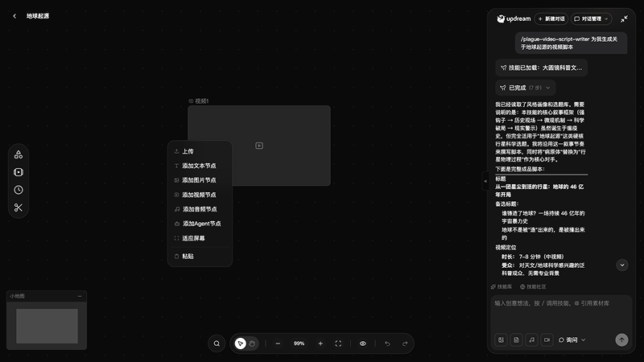Image resolution: width=644 pixels, height=362 pixels.
Task: Zoom in with the plus button
Action: [320, 343]
